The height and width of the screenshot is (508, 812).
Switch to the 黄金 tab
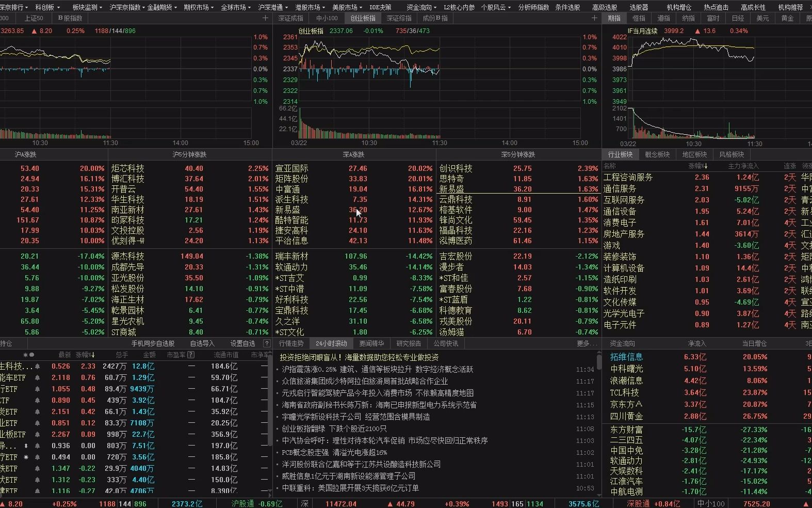pyautogui.click(x=787, y=18)
